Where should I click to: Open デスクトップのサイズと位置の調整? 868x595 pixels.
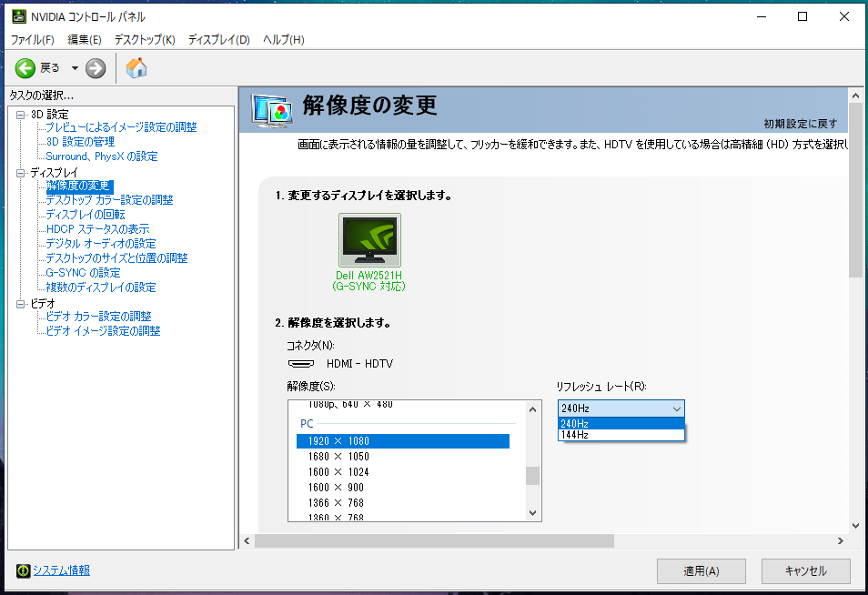[116, 258]
